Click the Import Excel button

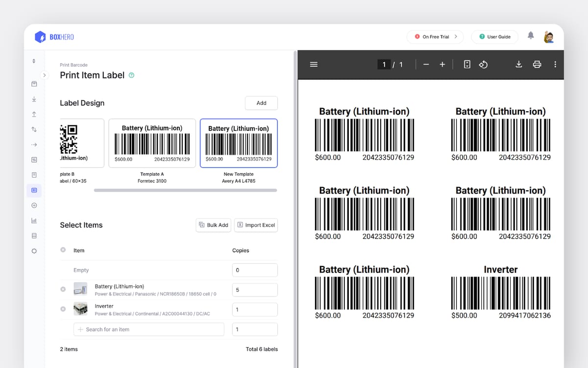click(256, 225)
